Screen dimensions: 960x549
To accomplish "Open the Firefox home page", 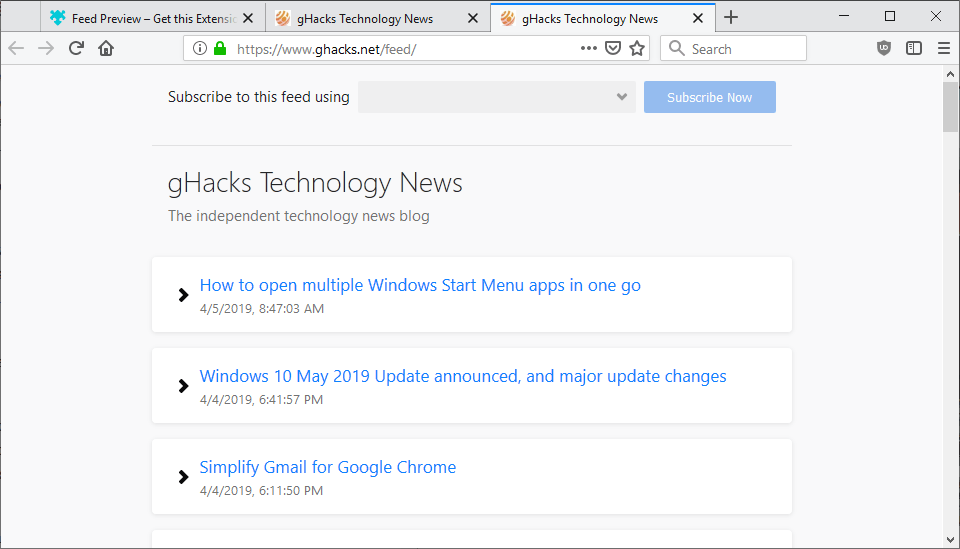I will (x=106, y=48).
